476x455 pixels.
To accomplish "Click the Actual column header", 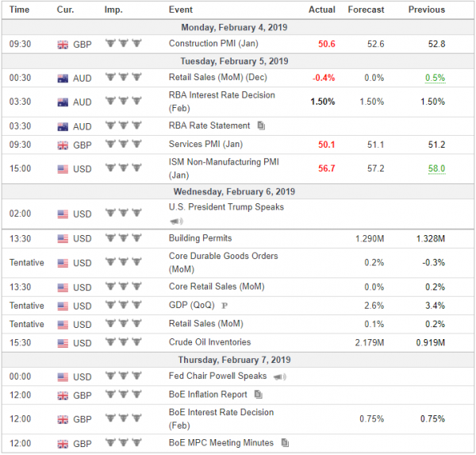I will [x=322, y=10].
